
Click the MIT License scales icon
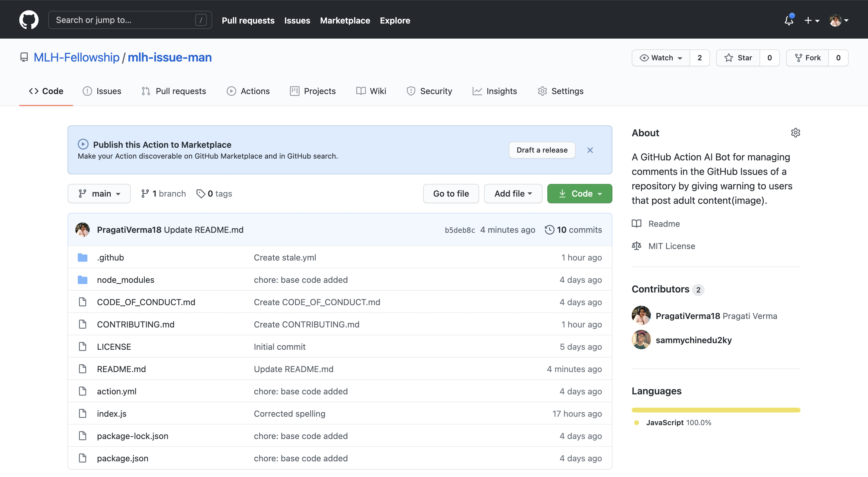(x=637, y=246)
